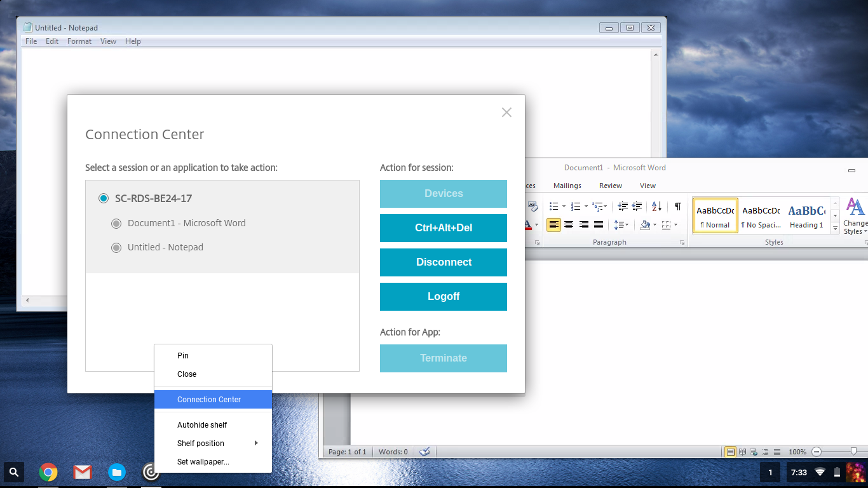Choose Connection Center in context menu
Image resolution: width=868 pixels, height=488 pixels.
(x=209, y=400)
